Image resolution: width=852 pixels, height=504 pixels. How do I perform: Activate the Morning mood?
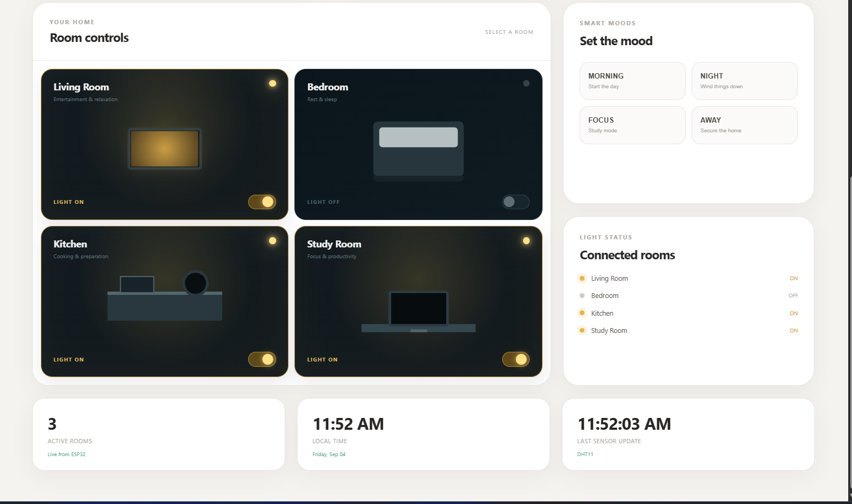632,81
